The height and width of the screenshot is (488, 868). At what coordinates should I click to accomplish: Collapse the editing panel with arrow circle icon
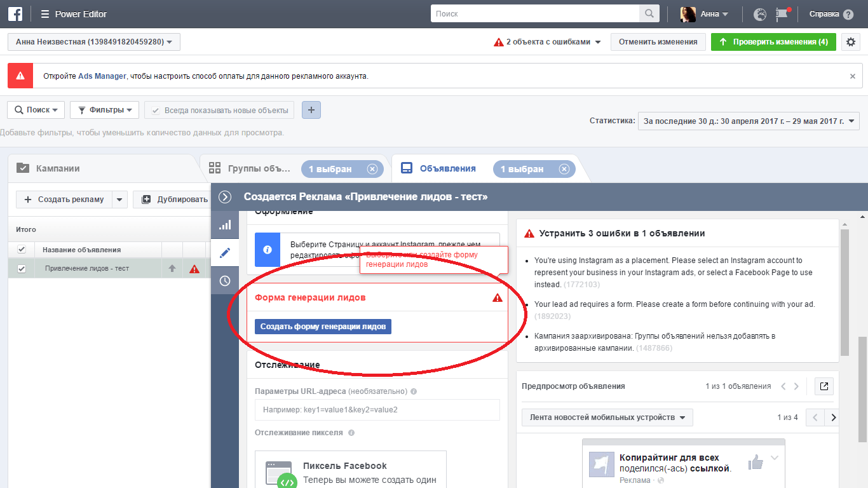coord(224,197)
